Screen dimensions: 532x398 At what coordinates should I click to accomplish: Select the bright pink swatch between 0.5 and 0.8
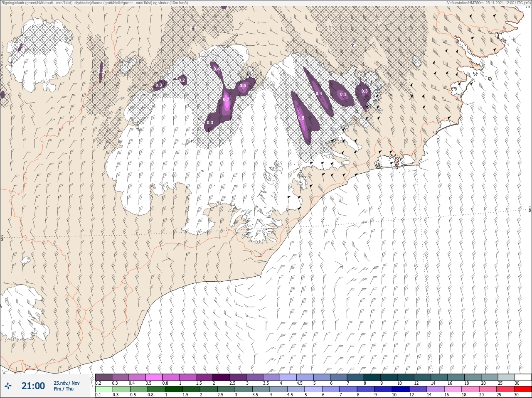click(x=154, y=377)
